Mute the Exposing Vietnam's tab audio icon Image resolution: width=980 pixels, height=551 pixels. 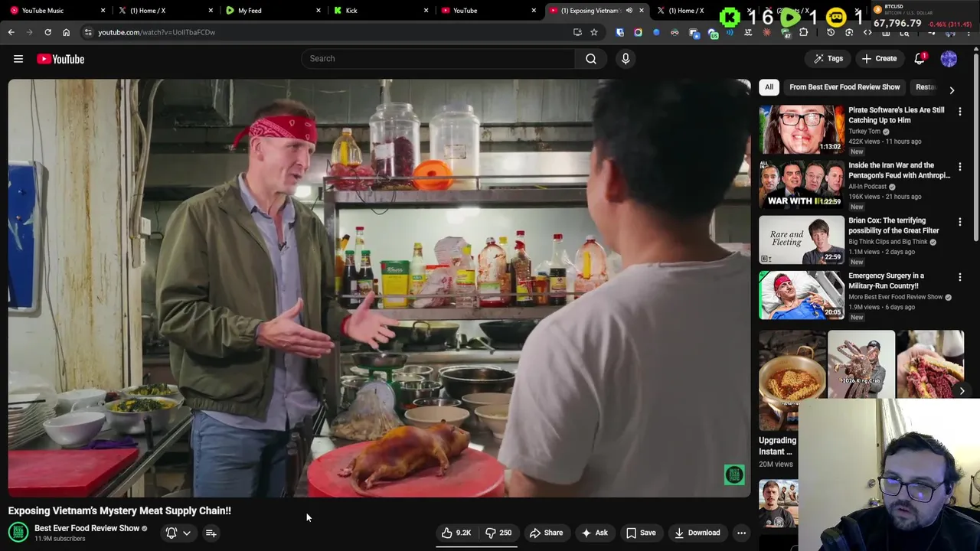(629, 11)
